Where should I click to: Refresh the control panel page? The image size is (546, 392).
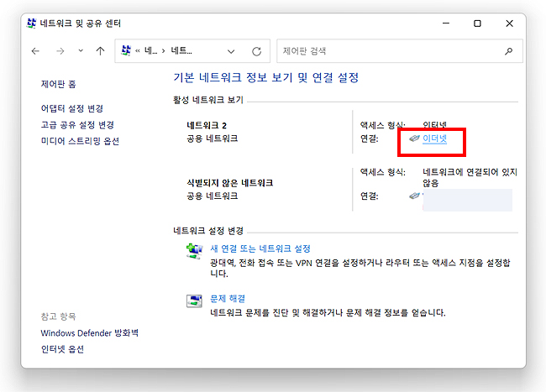pos(257,51)
